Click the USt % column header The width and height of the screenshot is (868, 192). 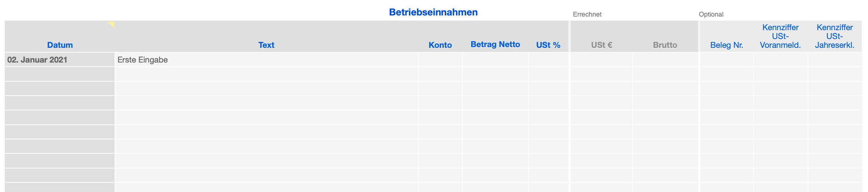[548, 45]
